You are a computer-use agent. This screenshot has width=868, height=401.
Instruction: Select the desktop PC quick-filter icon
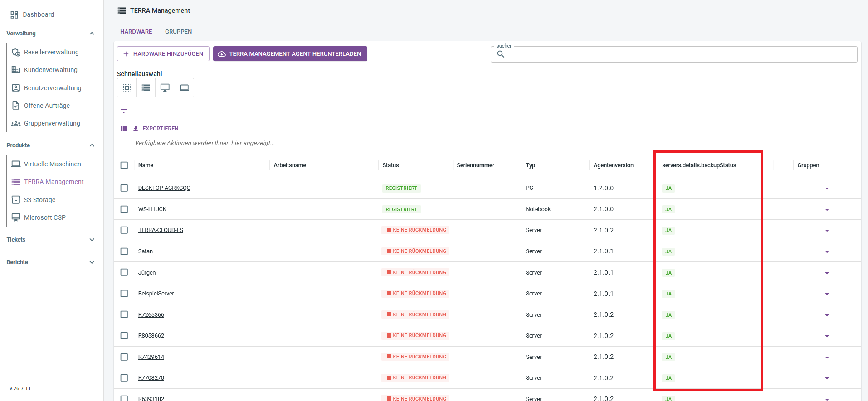tap(165, 88)
